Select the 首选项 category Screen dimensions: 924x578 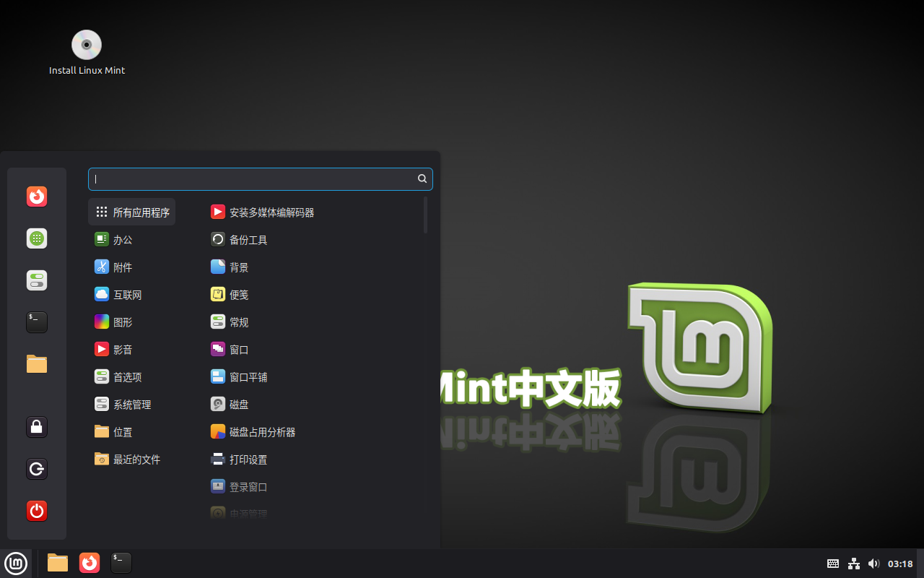click(132, 377)
